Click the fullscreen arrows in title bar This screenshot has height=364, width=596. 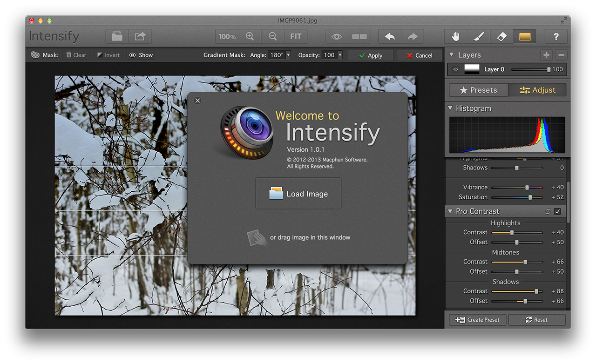564,20
